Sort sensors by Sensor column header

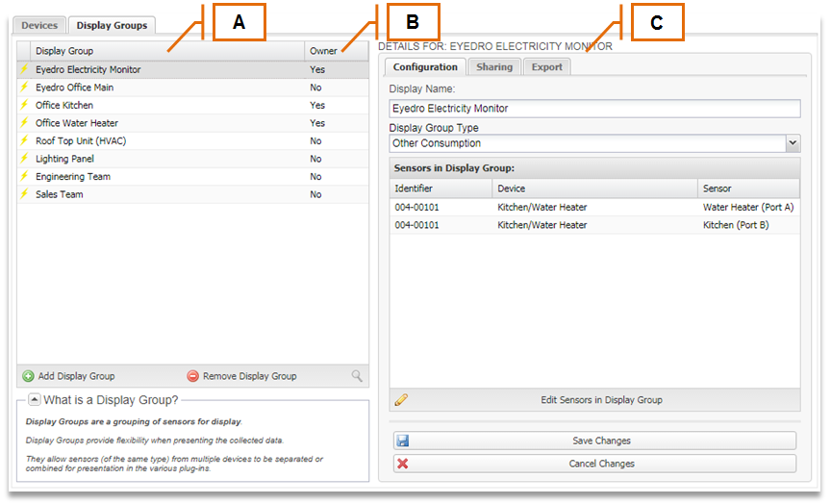[x=749, y=189]
